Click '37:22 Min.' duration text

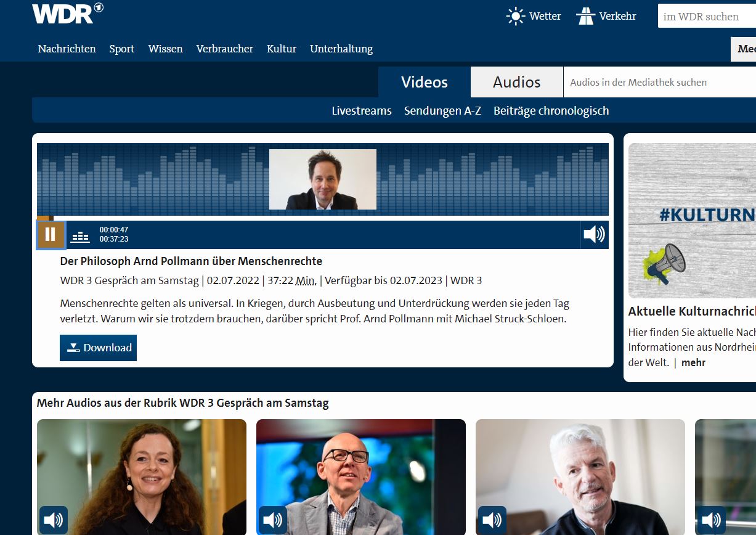(292, 280)
